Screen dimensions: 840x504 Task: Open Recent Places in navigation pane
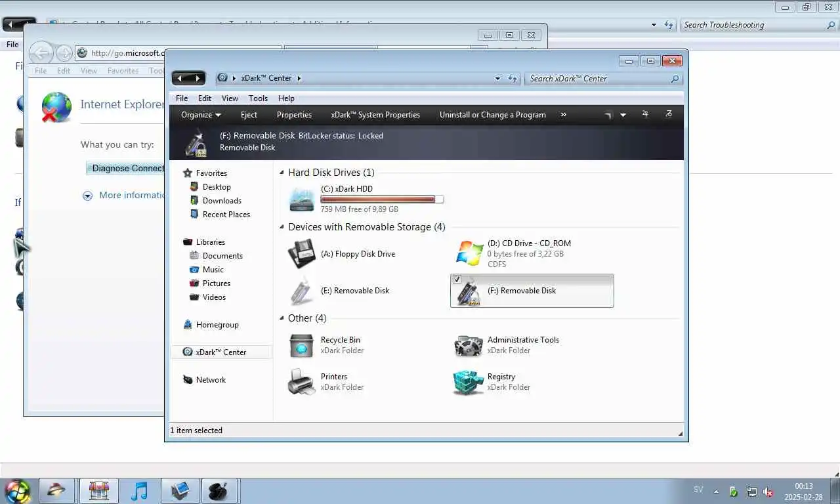click(226, 215)
